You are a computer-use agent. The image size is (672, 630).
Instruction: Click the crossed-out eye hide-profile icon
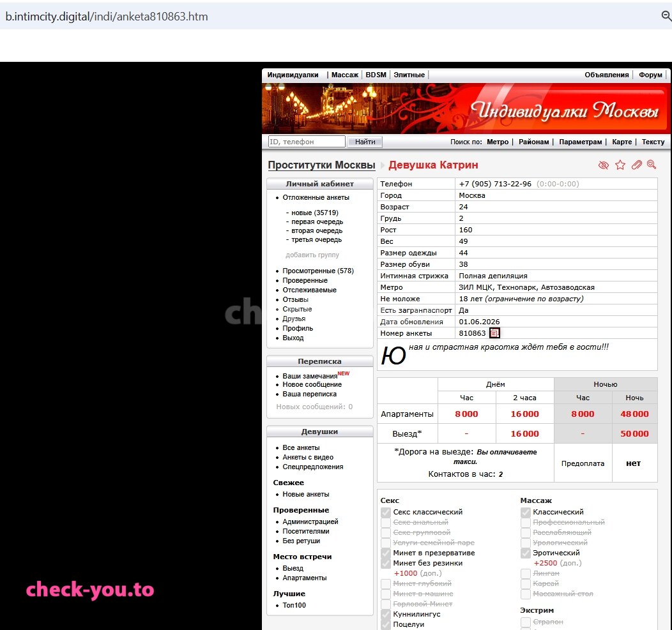point(604,165)
